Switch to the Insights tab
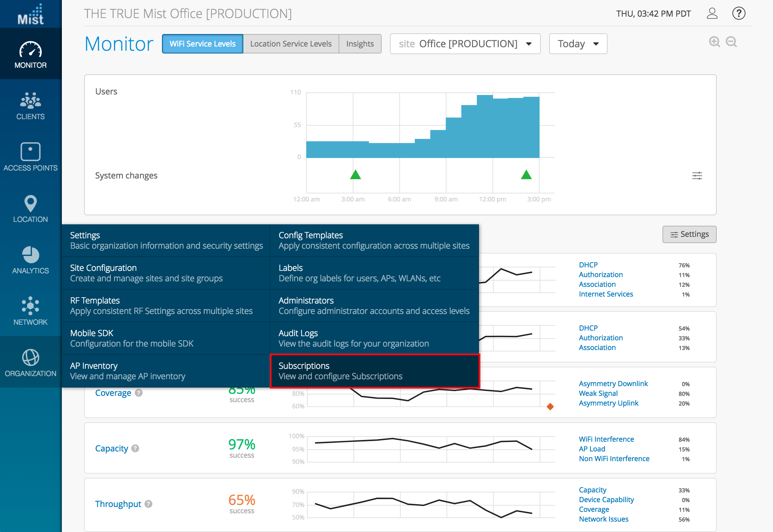 [360, 44]
